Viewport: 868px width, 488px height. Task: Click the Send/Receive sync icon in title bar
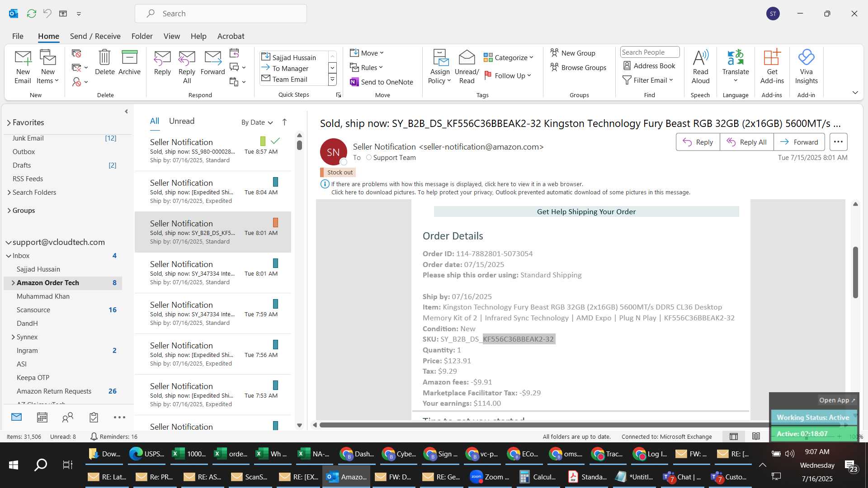[31, 14]
